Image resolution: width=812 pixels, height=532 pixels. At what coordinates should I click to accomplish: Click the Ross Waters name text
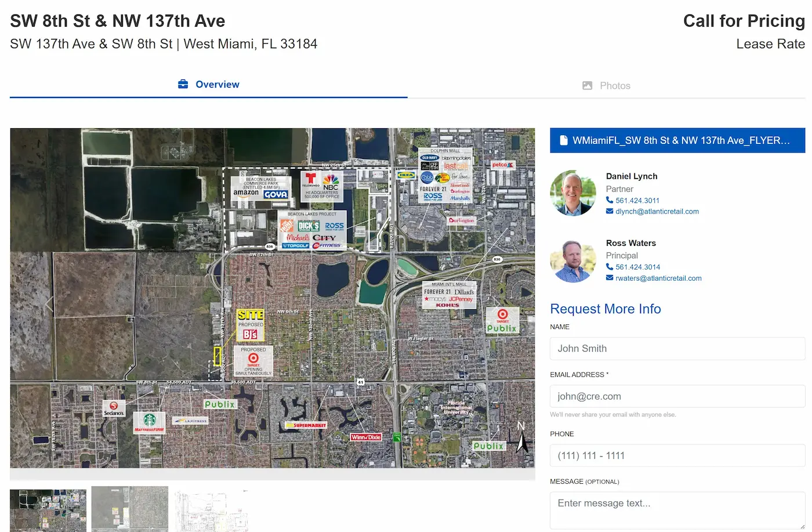click(631, 243)
